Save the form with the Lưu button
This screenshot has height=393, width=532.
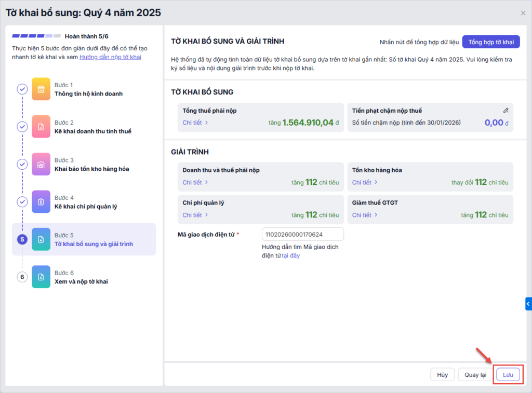508,375
